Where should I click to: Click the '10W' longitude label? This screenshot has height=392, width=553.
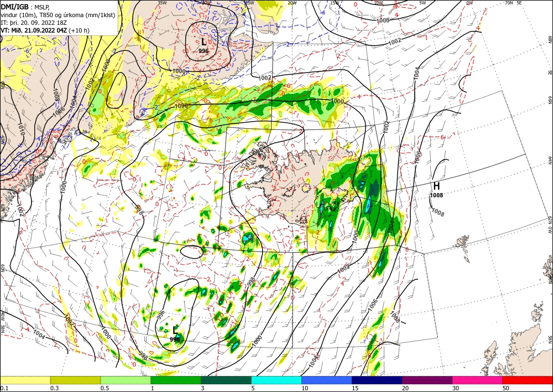point(378,3)
